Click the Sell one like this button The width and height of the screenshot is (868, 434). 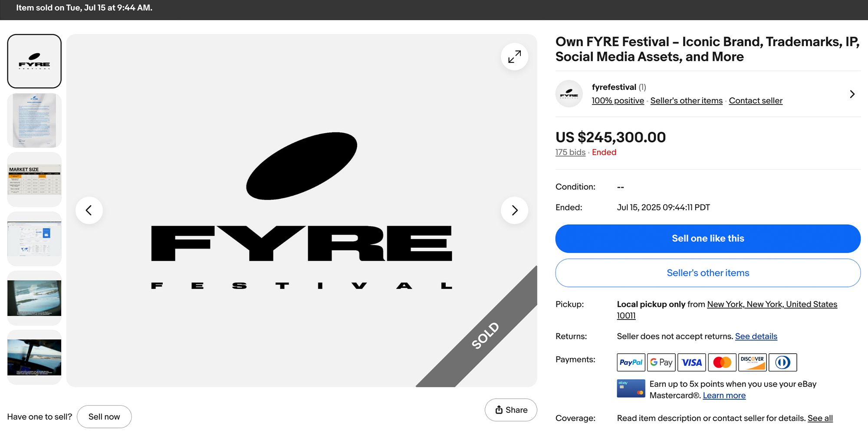[x=707, y=238]
